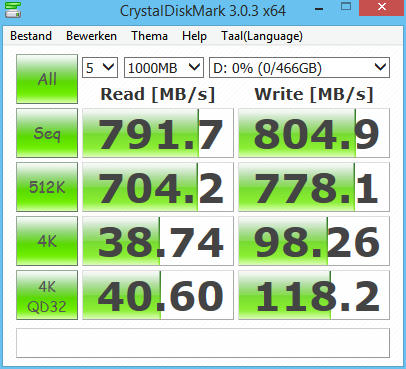
Task: Open the Thema menu
Action: [x=149, y=36]
